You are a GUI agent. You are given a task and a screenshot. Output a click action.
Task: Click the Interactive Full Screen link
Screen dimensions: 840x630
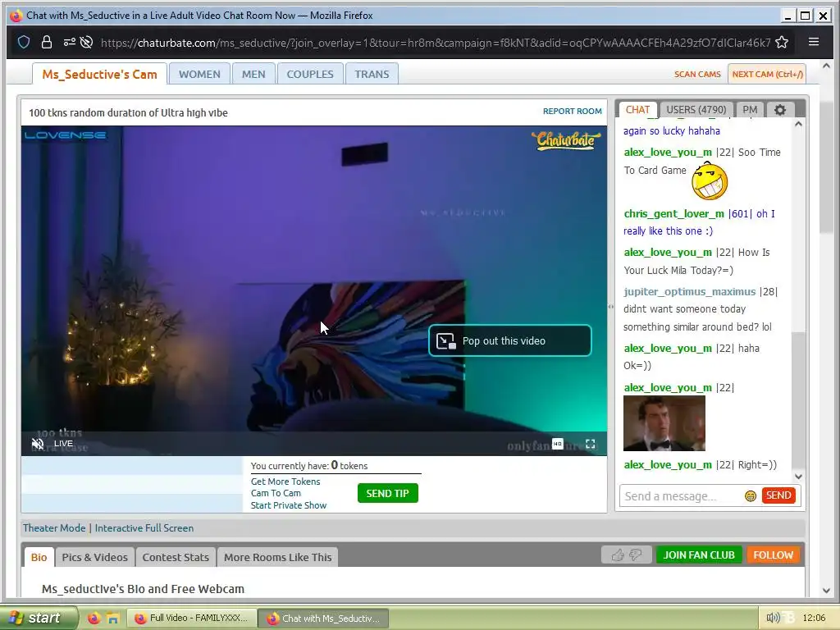coord(144,527)
